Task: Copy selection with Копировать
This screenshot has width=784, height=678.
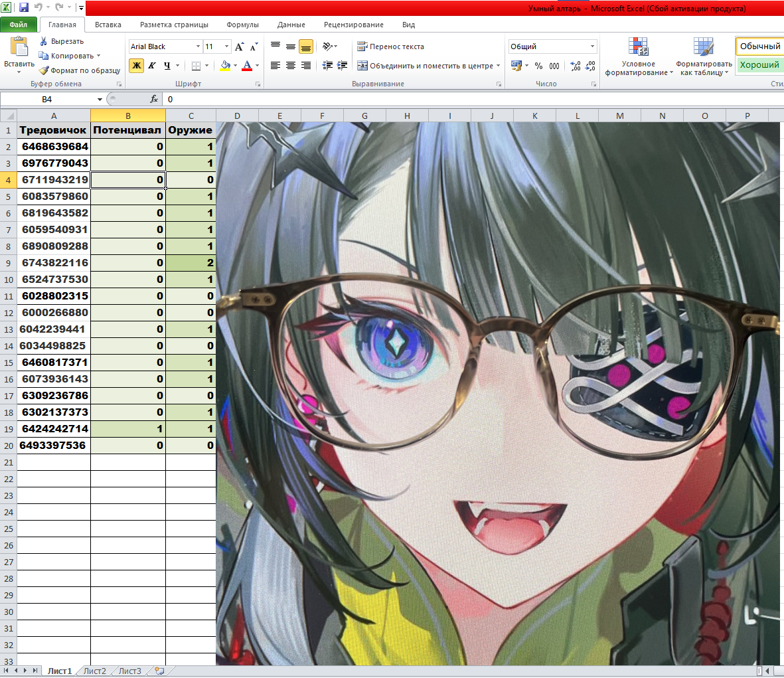Action: (66, 56)
